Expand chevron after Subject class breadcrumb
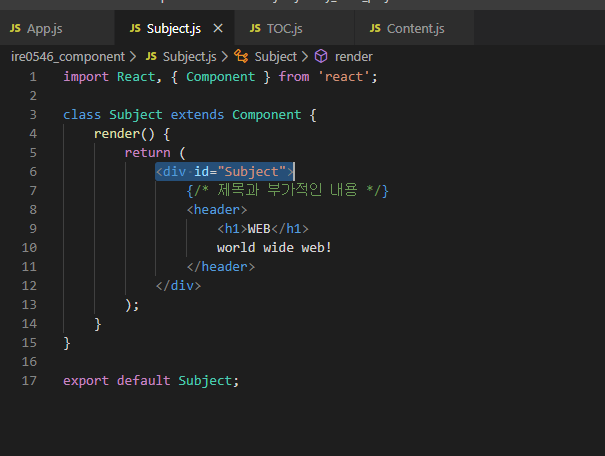 [305, 57]
